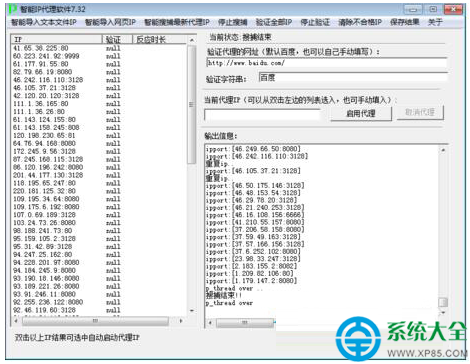Click the output box horizontal scrollbar thumb

click(x=245, y=322)
